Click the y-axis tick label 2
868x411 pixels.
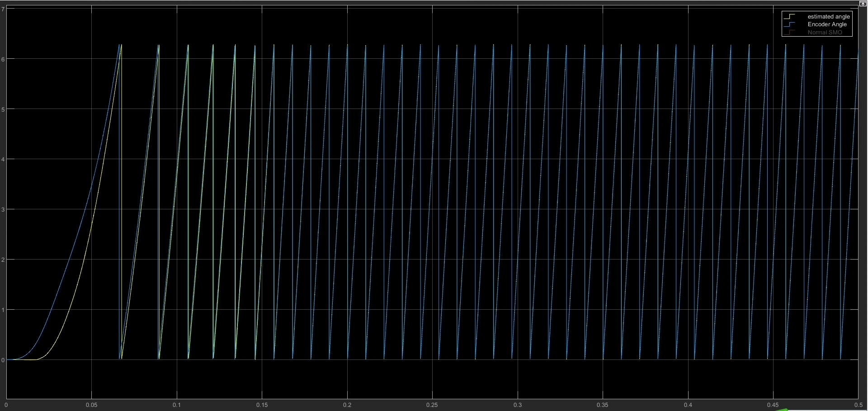[3, 260]
